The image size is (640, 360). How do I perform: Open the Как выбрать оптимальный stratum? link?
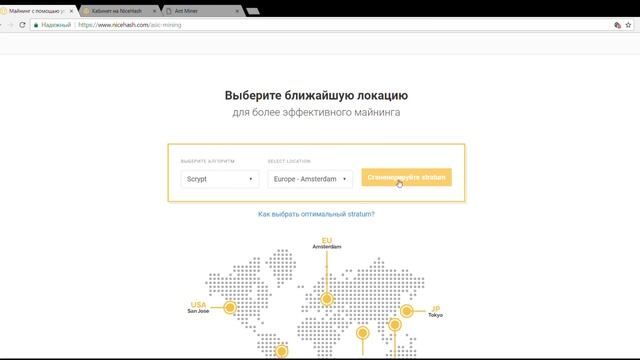(316, 214)
